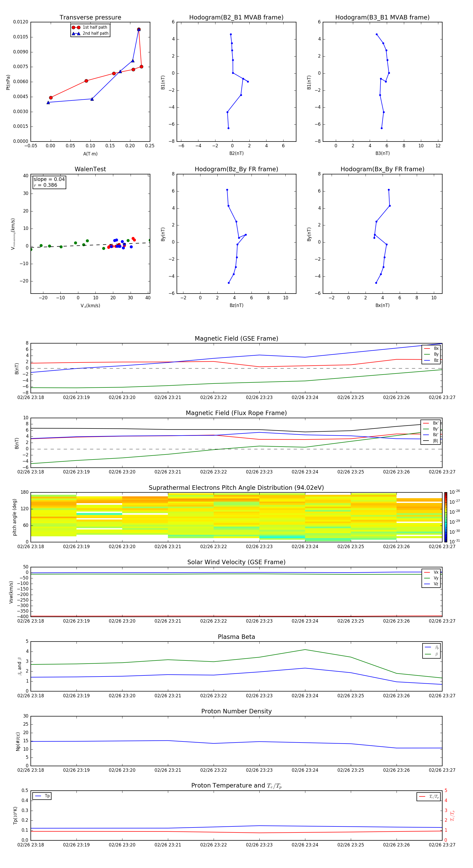The width and height of the screenshot is (473, 868).
Task: Click the 'B2(nT)' x-axis label
Action: point(236,153)
